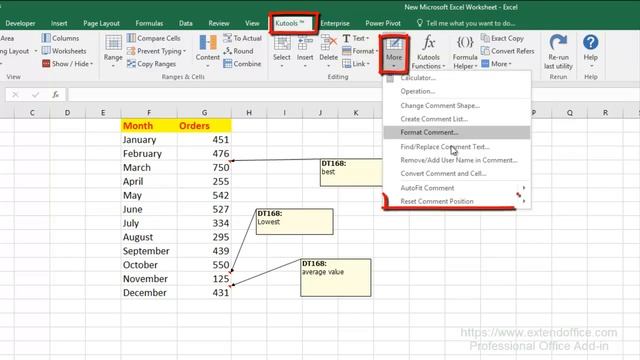The width and height of the screenshot is (640, 360).
Task: Open Kutools Functions menu
Action: [428, 51]
